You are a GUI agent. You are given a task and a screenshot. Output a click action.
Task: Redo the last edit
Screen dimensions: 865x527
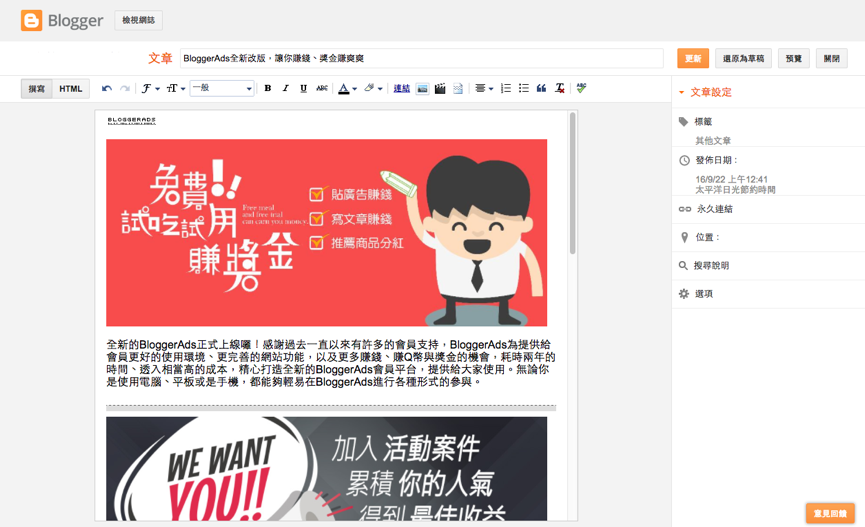point(125,88)
